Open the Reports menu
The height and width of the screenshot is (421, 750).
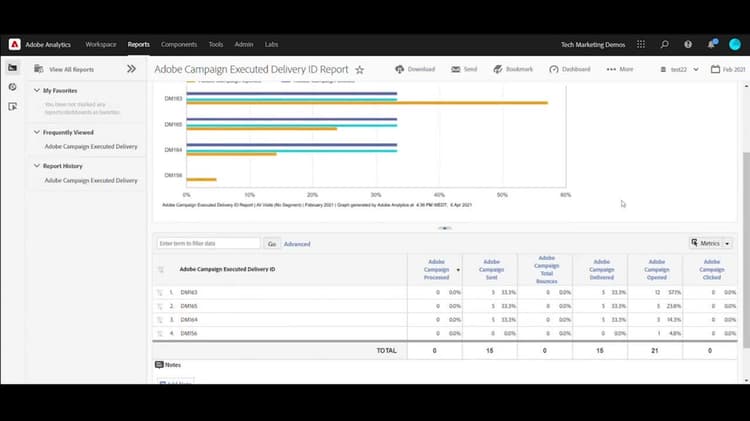[x=139, y=44]
